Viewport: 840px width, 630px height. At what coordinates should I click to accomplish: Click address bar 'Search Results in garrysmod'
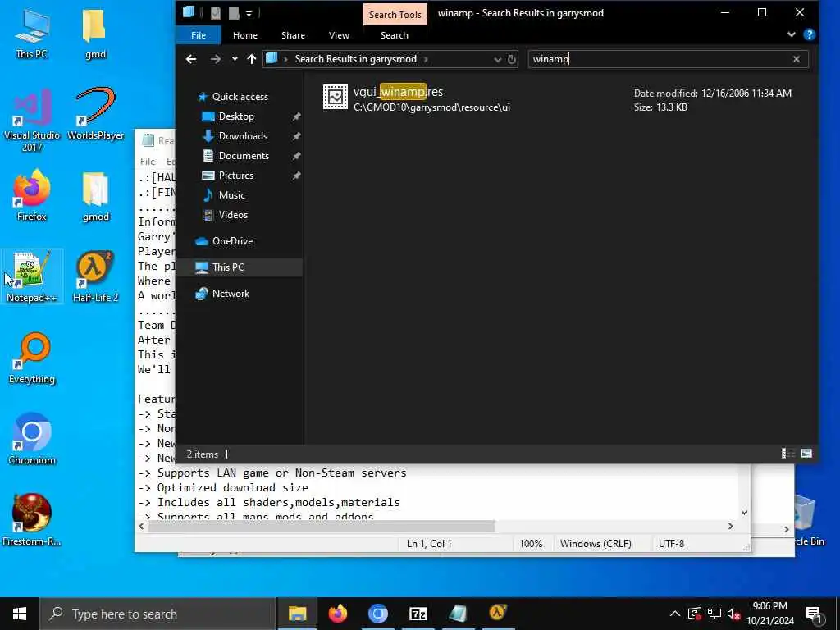tap(355, 59)
